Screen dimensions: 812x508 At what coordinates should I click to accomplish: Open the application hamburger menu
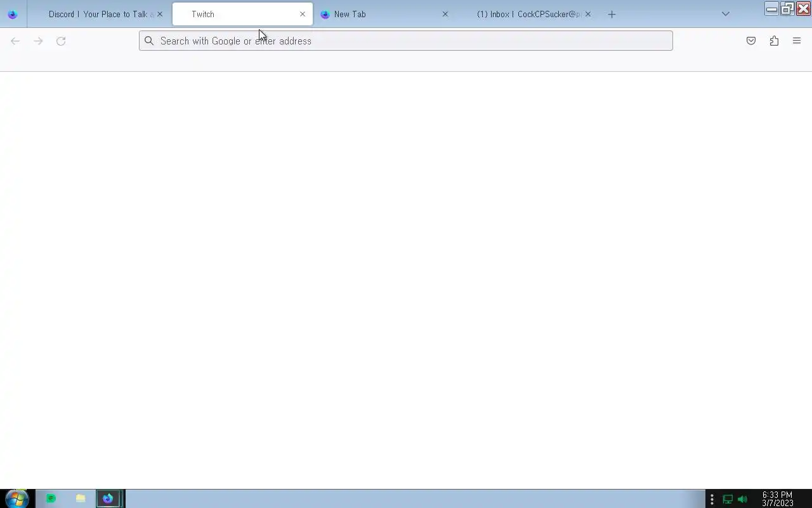click(x=797, y=41)
